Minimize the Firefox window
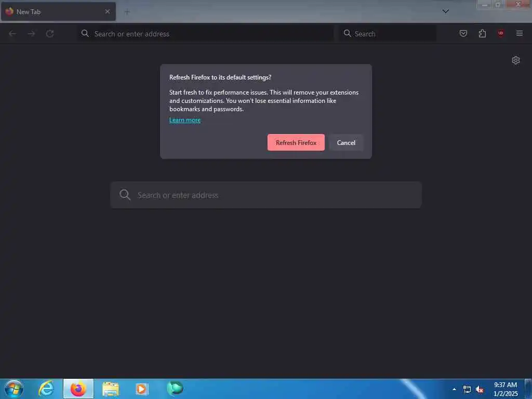The width and height of the screenshot is (532, 399). click(485, 4)
